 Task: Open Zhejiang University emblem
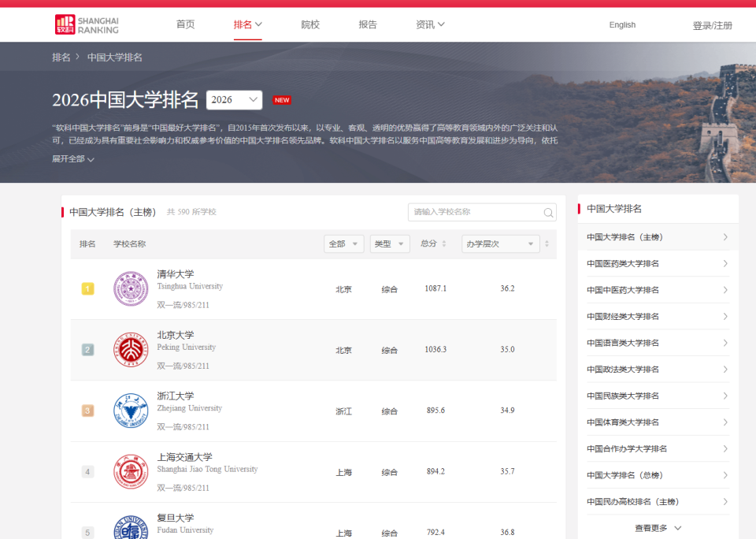click(131, 411)
